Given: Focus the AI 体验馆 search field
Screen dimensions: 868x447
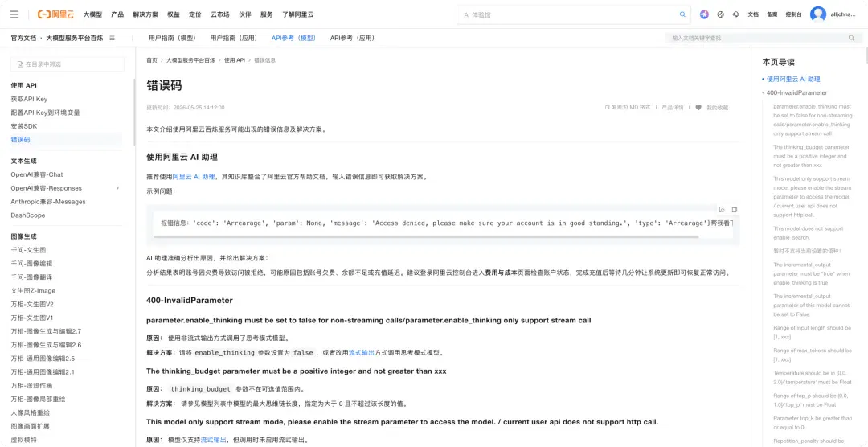Looking at the screenshot, I should click(x=574, y=15).
